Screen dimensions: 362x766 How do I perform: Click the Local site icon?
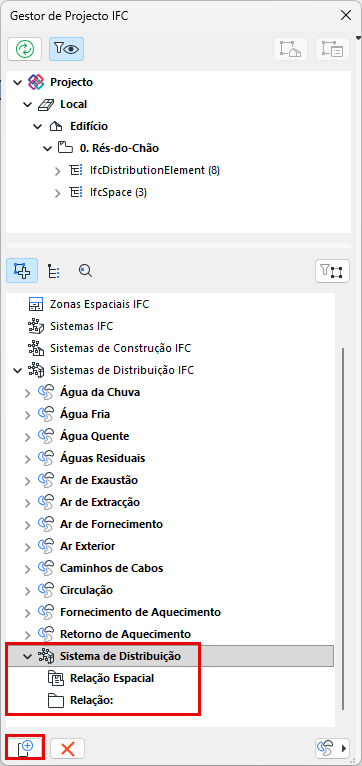46,104
